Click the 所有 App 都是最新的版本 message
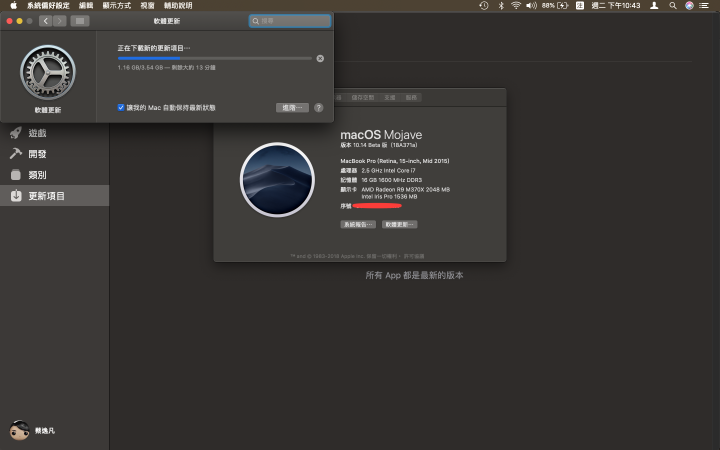 pyautogui.click(x=414, y=275)
